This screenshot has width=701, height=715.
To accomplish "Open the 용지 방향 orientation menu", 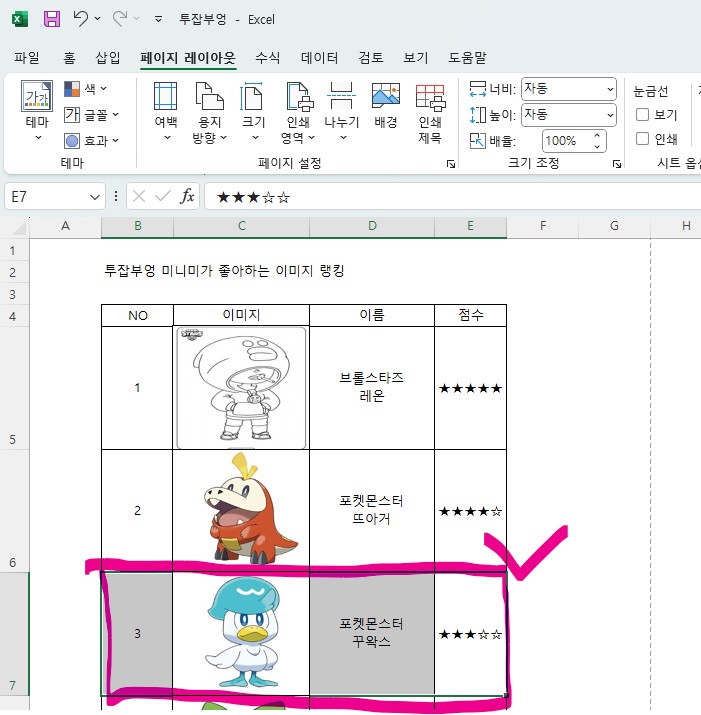I will (209, 113).
